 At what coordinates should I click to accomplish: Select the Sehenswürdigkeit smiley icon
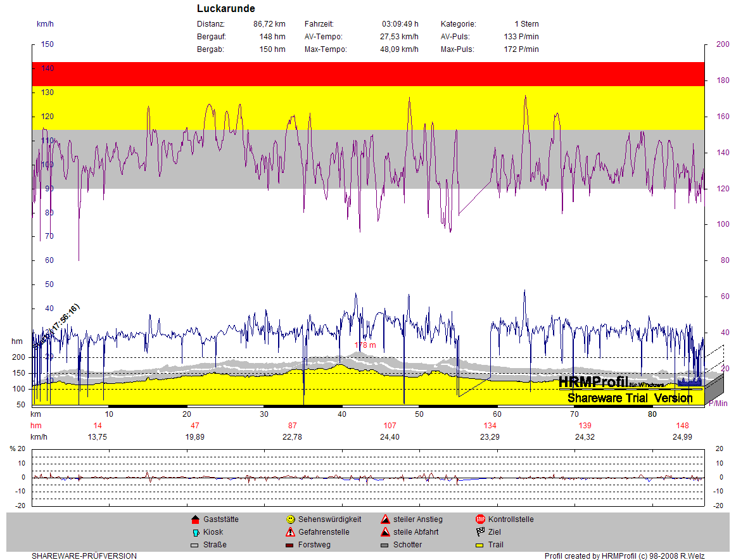click(290, 519)
